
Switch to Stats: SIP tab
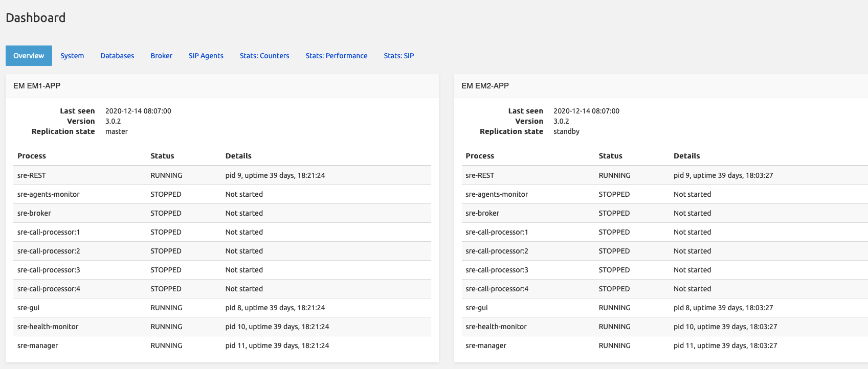point(399,56)
